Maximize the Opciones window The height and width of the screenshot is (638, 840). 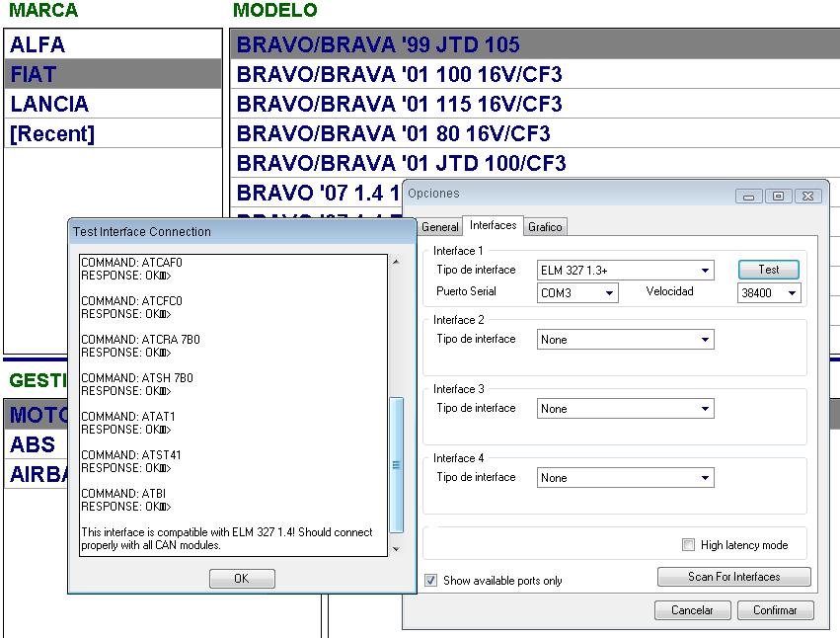point(778,197)
